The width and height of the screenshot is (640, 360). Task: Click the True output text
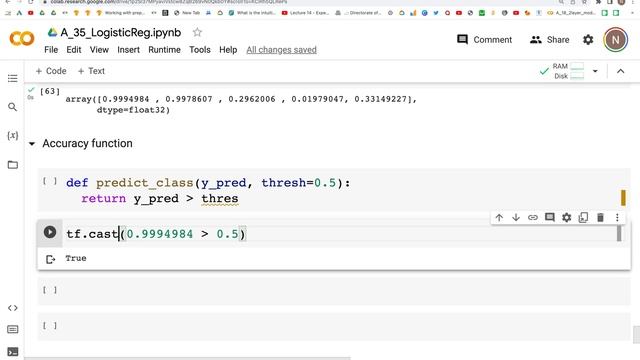pos(76,258)
